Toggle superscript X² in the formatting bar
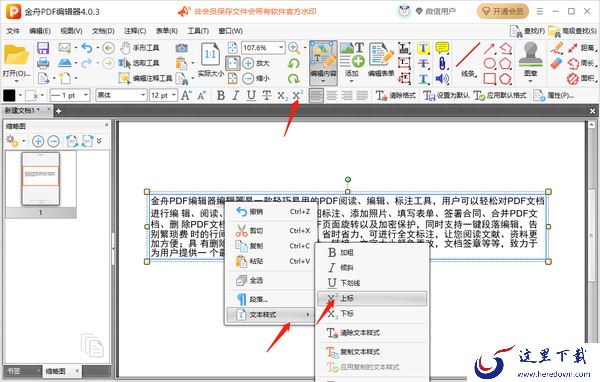The height and width of the screenshot is (382, 600). [298, 95]
